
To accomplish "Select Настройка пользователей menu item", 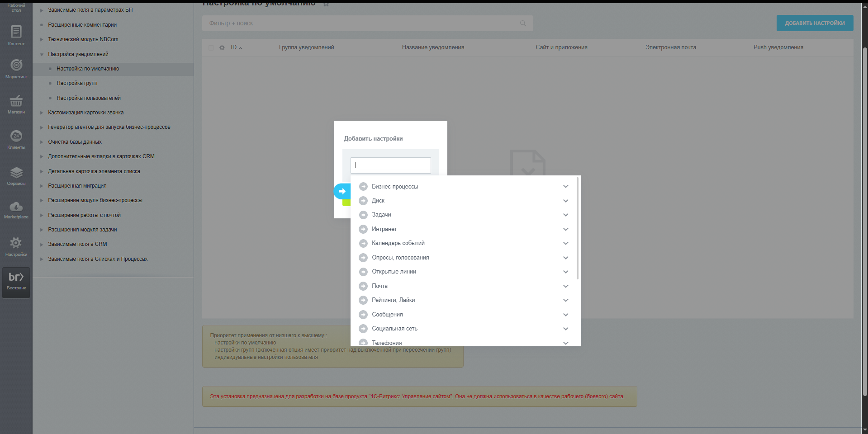I will pyautogui.click(x=89, y=98).
